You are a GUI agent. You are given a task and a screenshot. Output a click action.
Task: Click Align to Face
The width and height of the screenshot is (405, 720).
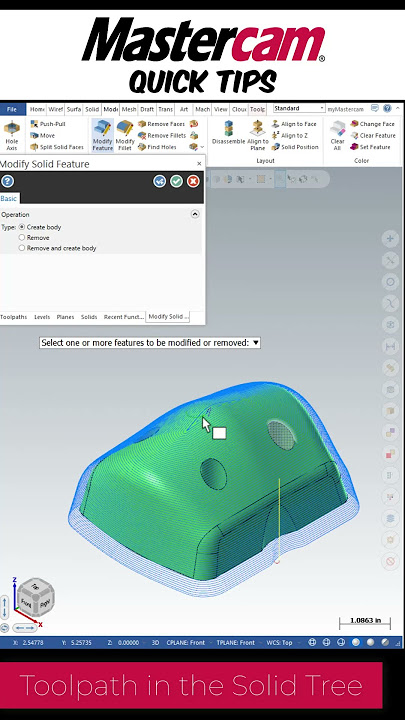point(294,124)
